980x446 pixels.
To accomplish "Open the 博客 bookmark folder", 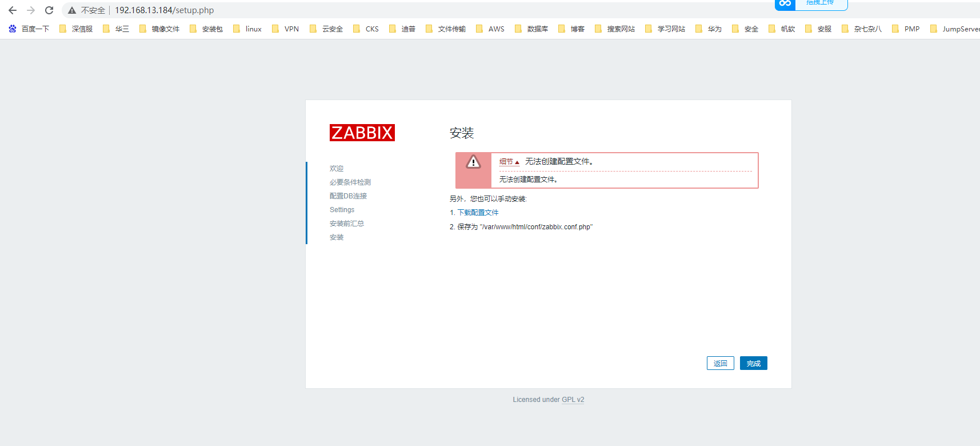I will coord(571,29).
